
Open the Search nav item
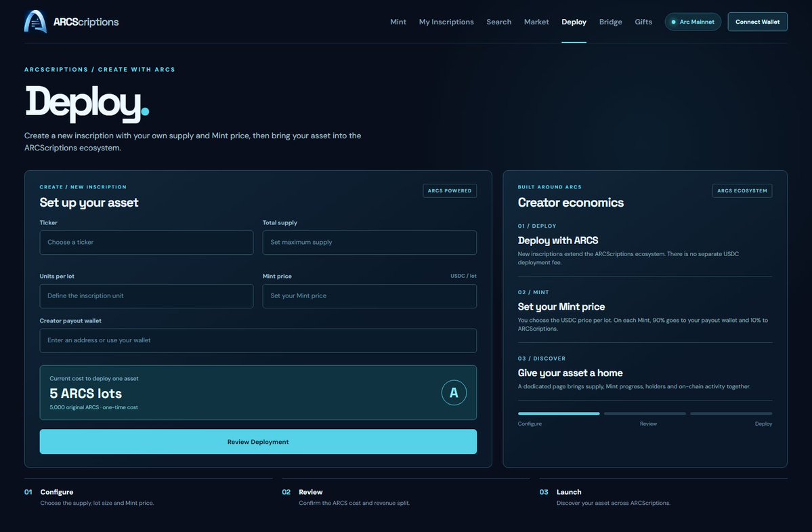pos(498,22)
